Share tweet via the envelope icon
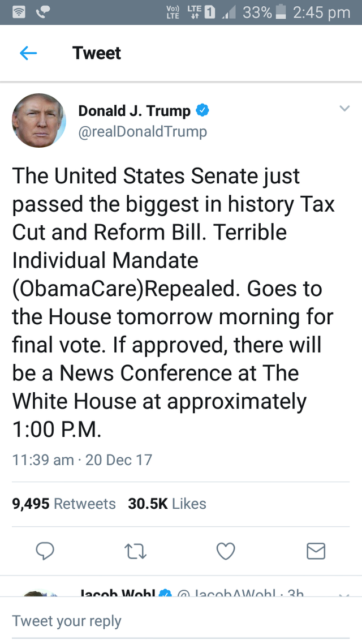 (316, 551)
